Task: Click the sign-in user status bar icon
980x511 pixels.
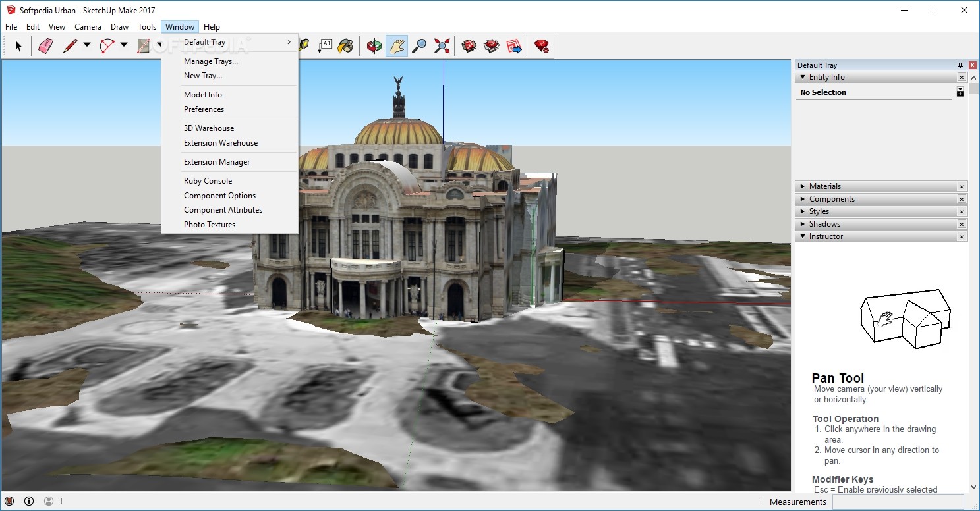Action: (49, 501)
